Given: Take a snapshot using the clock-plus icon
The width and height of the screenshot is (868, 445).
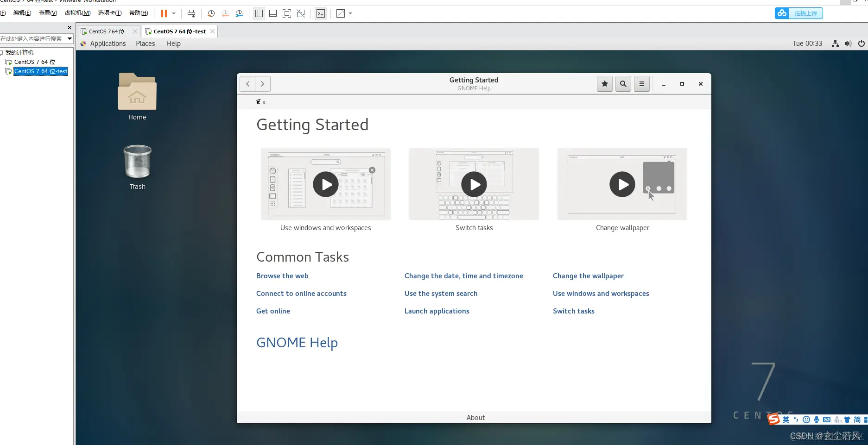Looking at the screenshot, I should coord(211,13).
